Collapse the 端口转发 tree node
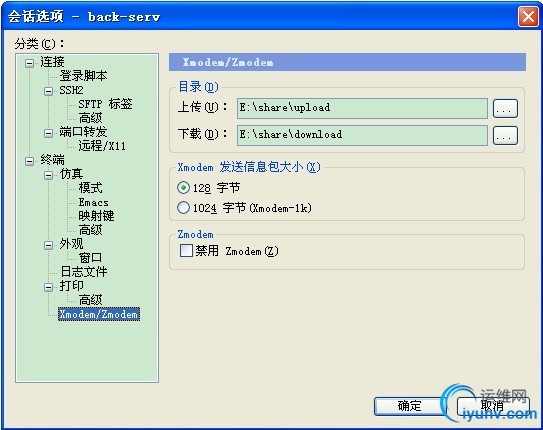 (48, 133)
